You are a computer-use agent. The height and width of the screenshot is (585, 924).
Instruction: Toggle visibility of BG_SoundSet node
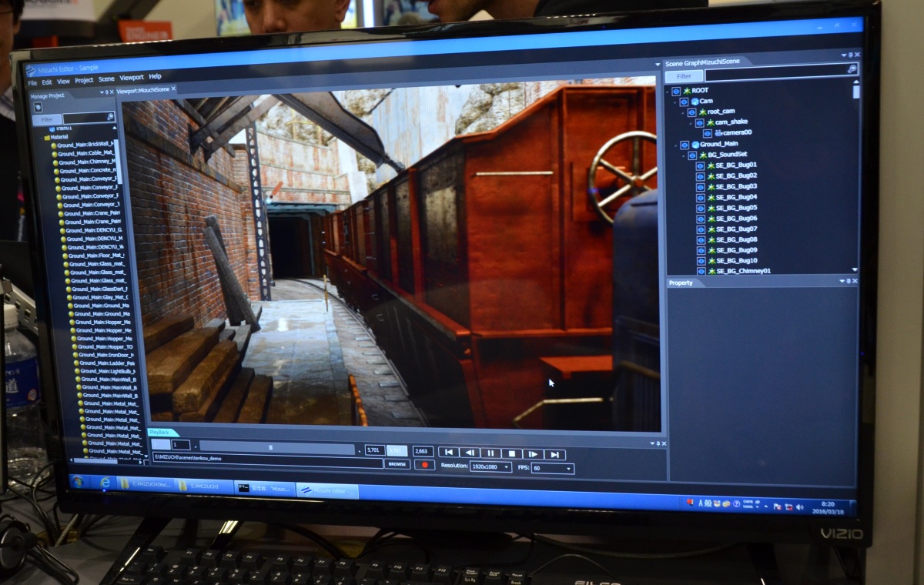(x=691, y=155)
